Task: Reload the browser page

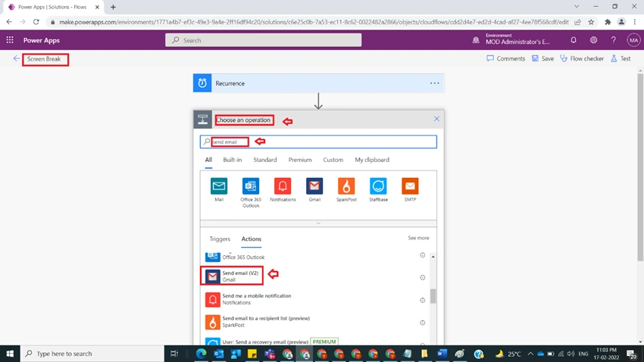Action: coord(36,22)
